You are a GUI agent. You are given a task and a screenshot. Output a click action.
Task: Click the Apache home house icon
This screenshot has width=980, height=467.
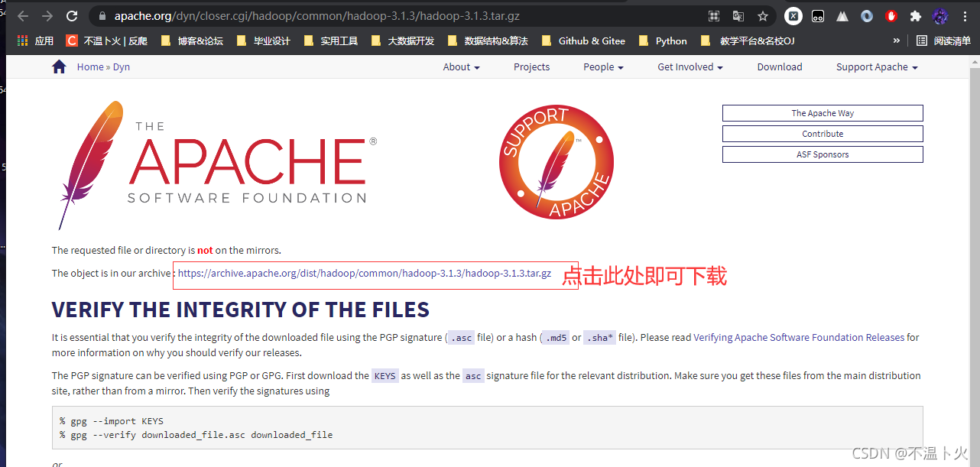point(59,66)
